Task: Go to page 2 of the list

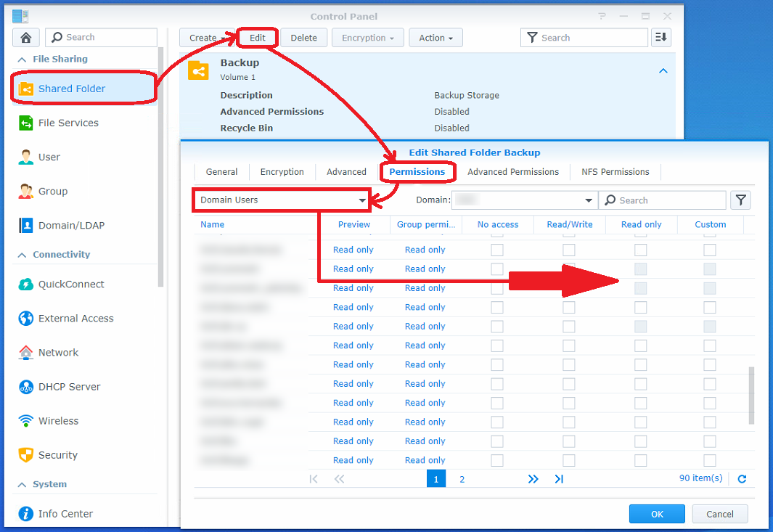Action: tap(462, 479)
